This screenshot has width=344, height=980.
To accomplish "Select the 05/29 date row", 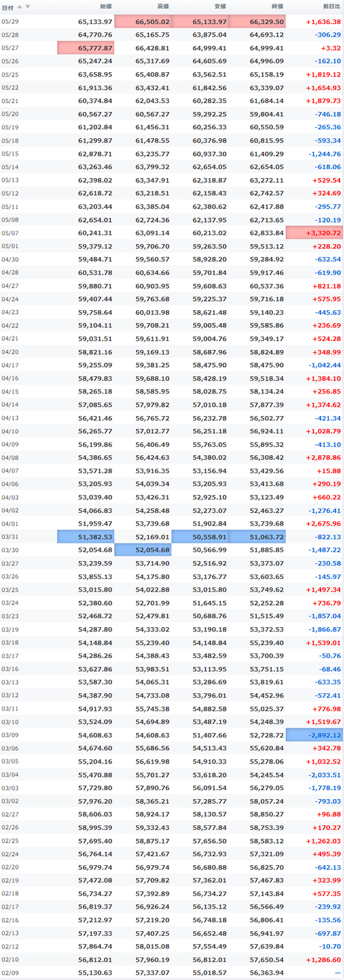I will pyautogui.click(x=172, y=22).
